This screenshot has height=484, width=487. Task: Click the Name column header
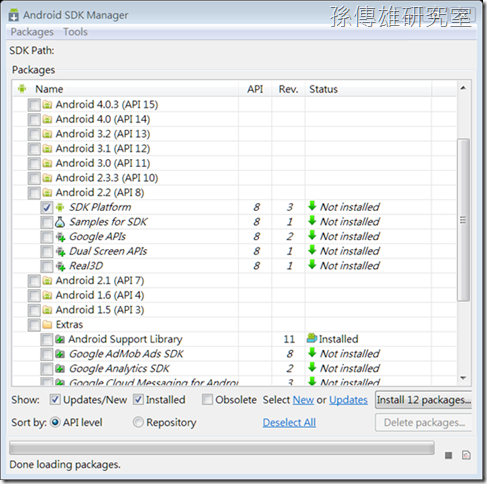click(x=125, y=89)
